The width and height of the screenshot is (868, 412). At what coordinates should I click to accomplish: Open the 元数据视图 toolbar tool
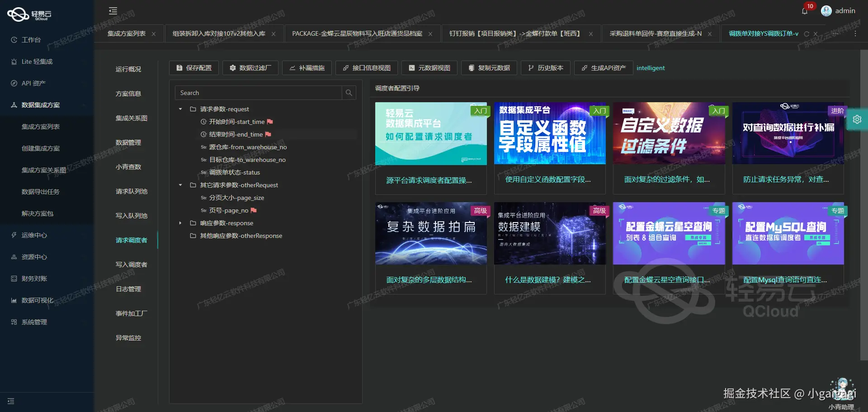[x=429, y=68]
